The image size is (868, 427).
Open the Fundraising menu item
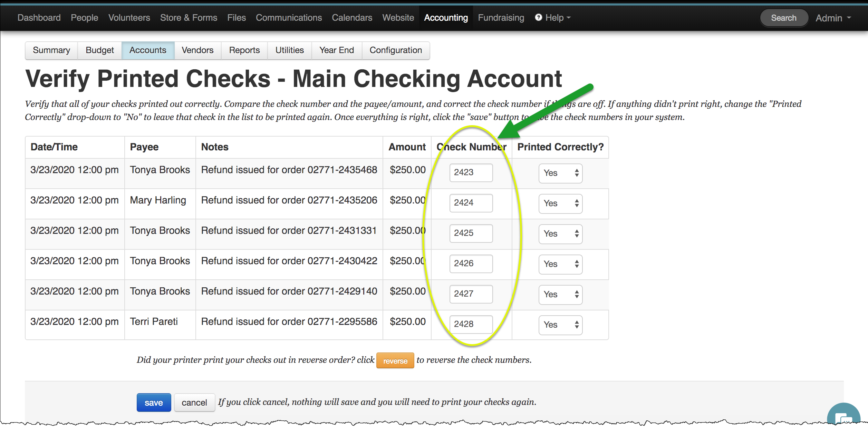pyautogui.click(x=501, y=18)
